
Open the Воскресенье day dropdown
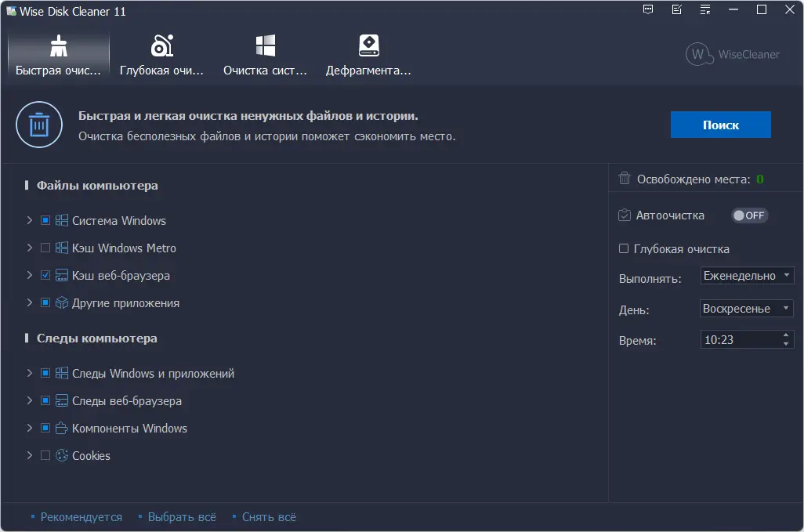[x=747, y=309]
